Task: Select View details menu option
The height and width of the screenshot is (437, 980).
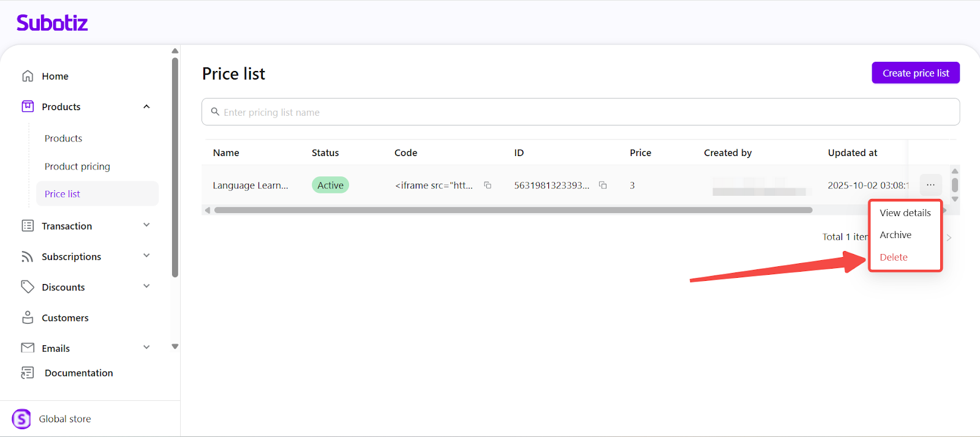Action: [905, 213]
